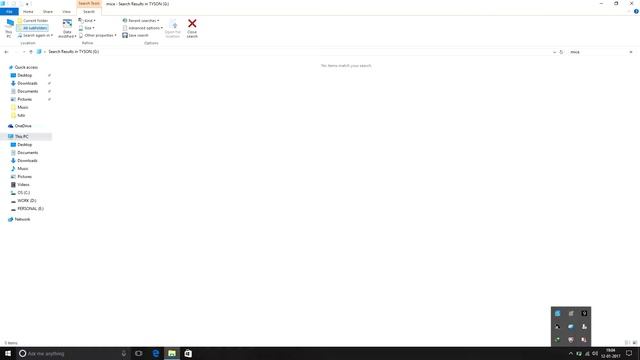The width and height of the screenshot is (640, 360).
Task: Open the Size filter dropdown
Action: [87, 28]
